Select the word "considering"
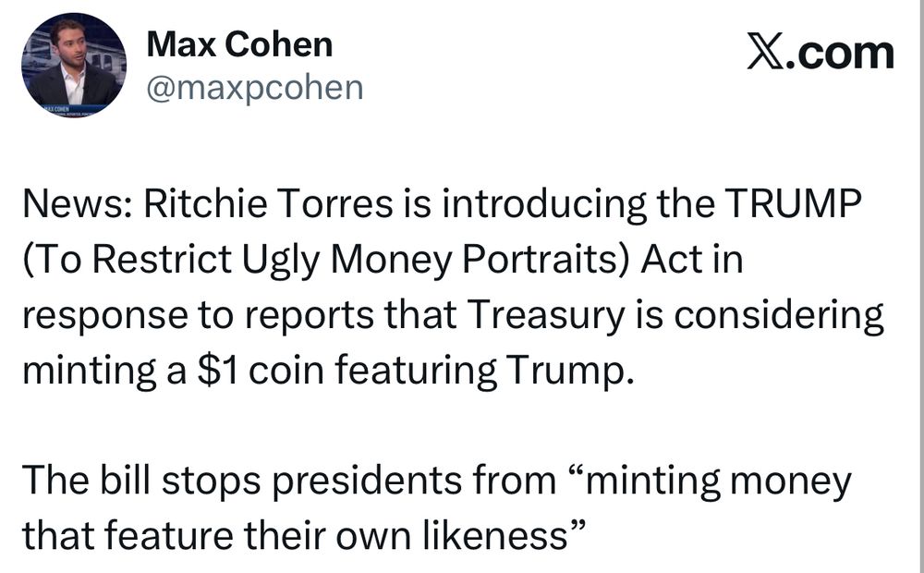This screenshot has width=924, height=573. point(778,315)
